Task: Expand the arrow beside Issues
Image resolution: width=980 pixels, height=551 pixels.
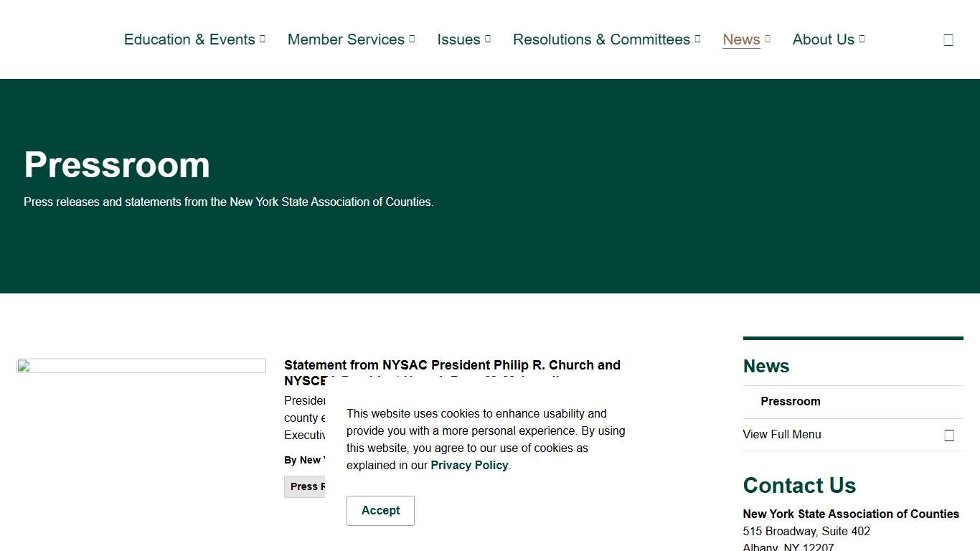Action: pos(488,39)
